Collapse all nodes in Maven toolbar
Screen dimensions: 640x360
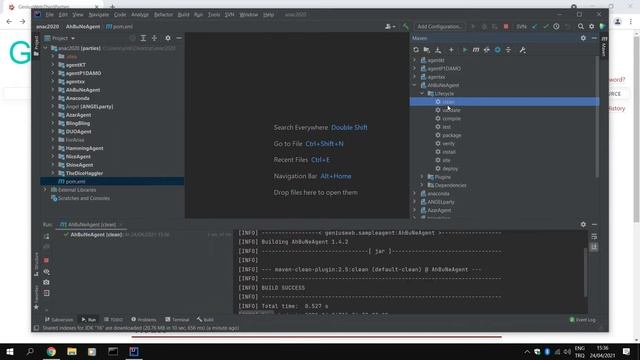508,50
